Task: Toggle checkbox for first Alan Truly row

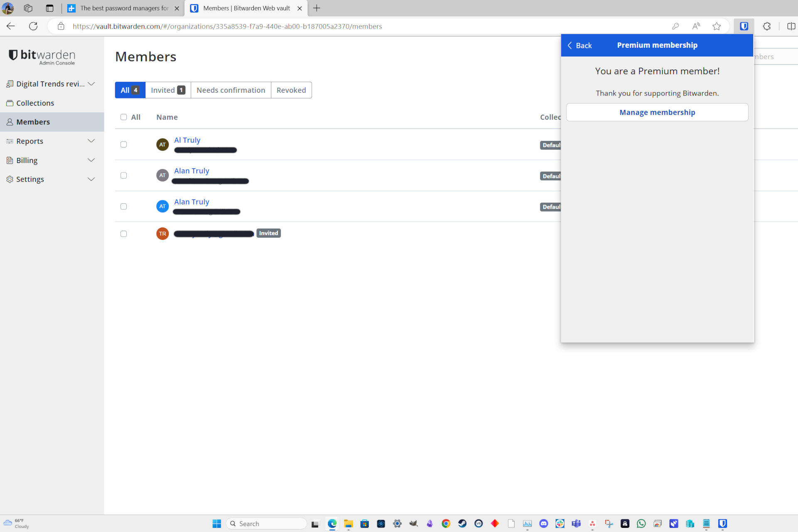Action: (x=123, y=175)
